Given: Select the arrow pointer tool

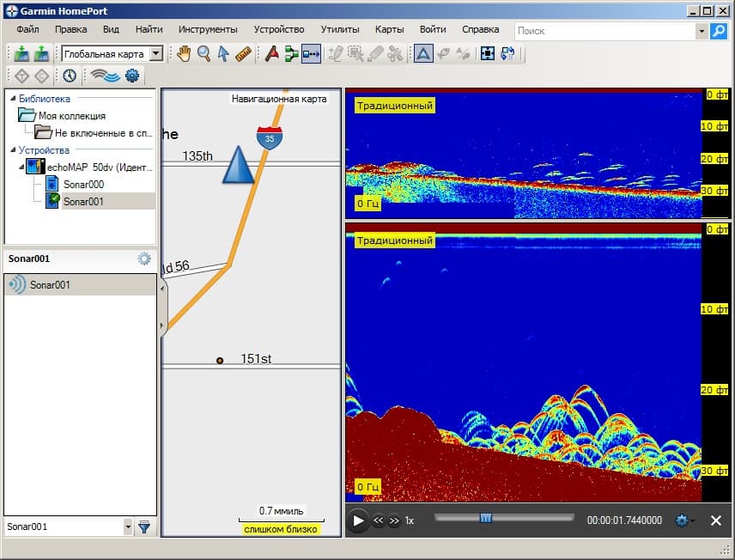Looking at the screenshot, I should tap(223, 54).
